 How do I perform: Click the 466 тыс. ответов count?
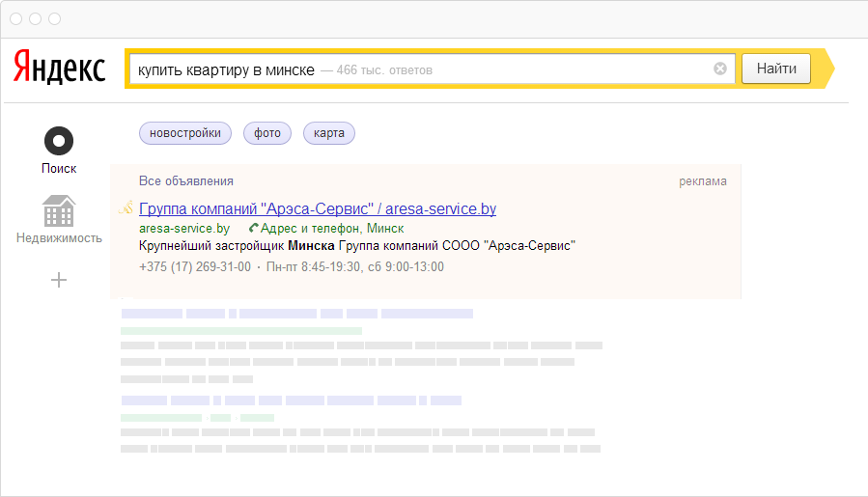pyautogui.click(x=384, y=70)
